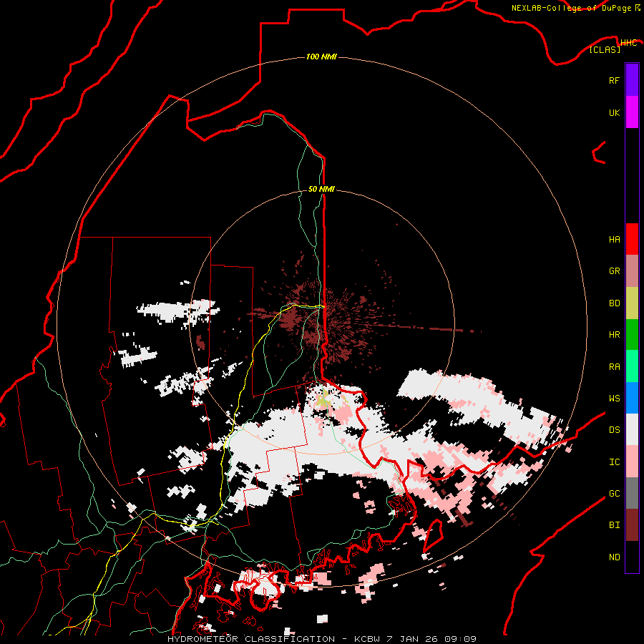The width and height of the screenshot is (644, 644).
Task: Select the GR dusty-pink legend swatch
Action: tap(632, 271)
